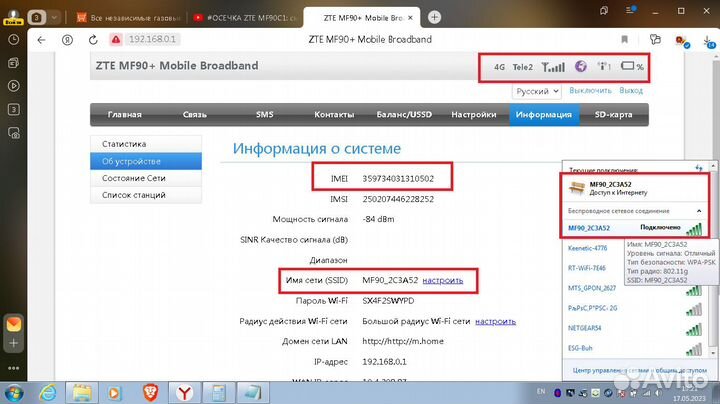Screen dimensions: 720x404
Task: Select Статистика in the side menu
Action: pos(146,144)
